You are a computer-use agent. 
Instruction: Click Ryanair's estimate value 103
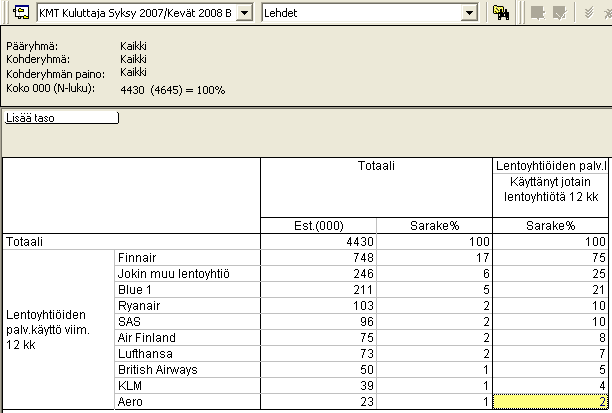click(x=318, y=306)
